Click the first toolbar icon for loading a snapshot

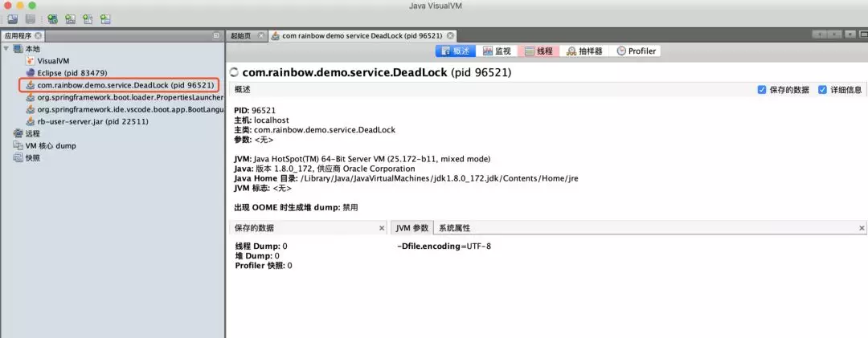(13, 19)
